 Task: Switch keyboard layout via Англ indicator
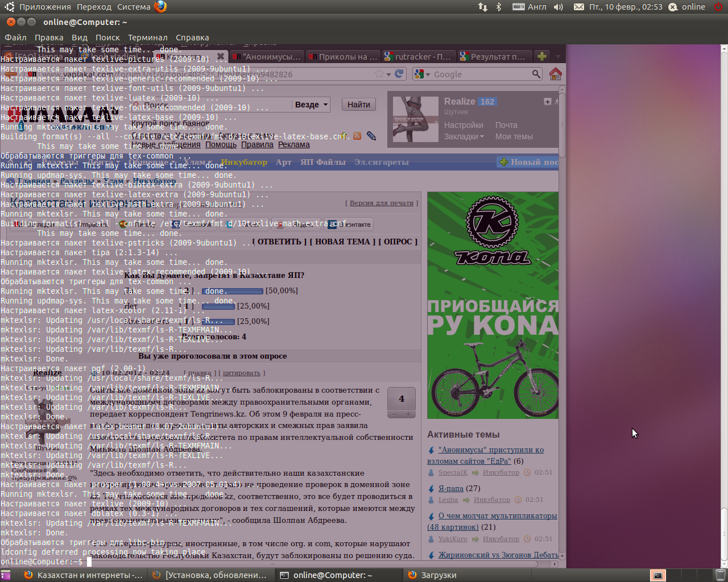530,7
